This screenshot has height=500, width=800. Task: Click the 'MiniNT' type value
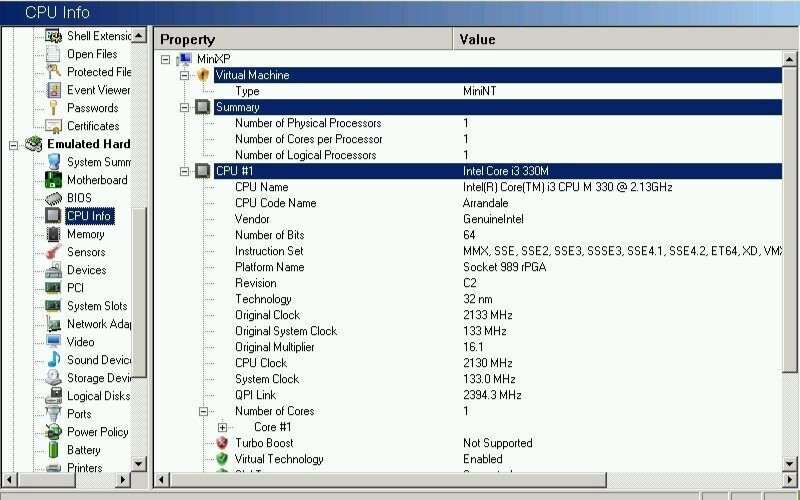(x=480, y=91)
